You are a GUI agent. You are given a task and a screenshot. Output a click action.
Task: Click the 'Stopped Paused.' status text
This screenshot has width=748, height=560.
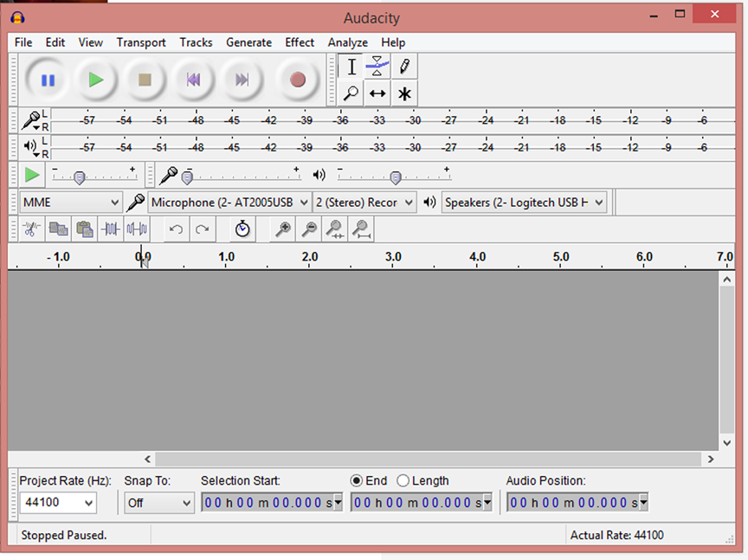[x=63, y=535]
